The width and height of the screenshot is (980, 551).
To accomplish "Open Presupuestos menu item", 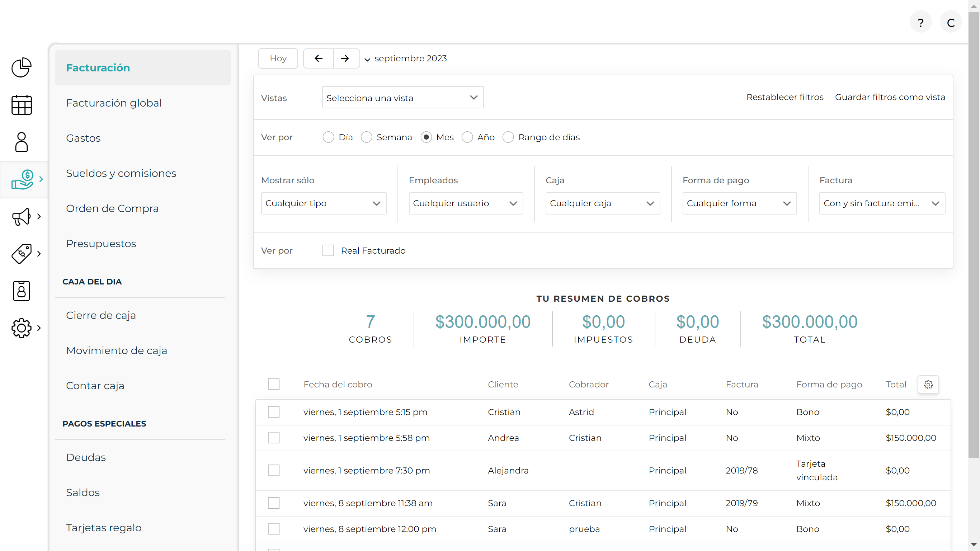I will [x=101, y=244].
